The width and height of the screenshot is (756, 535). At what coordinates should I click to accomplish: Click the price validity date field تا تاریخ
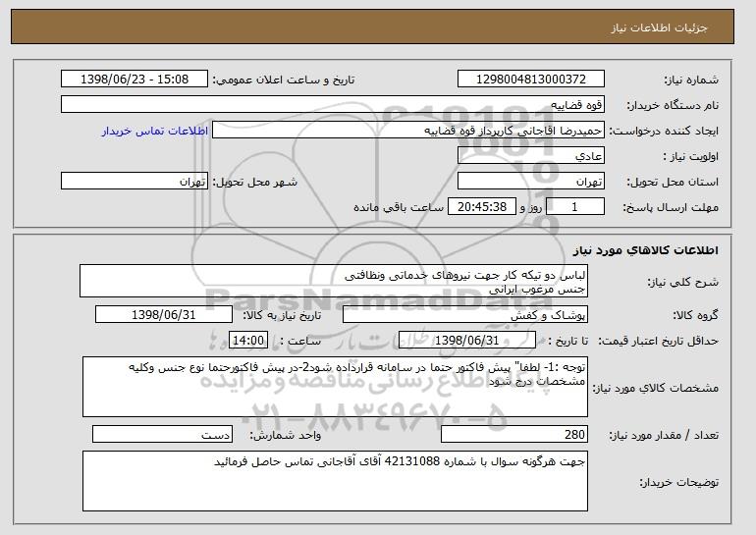(x=467, y=341)
